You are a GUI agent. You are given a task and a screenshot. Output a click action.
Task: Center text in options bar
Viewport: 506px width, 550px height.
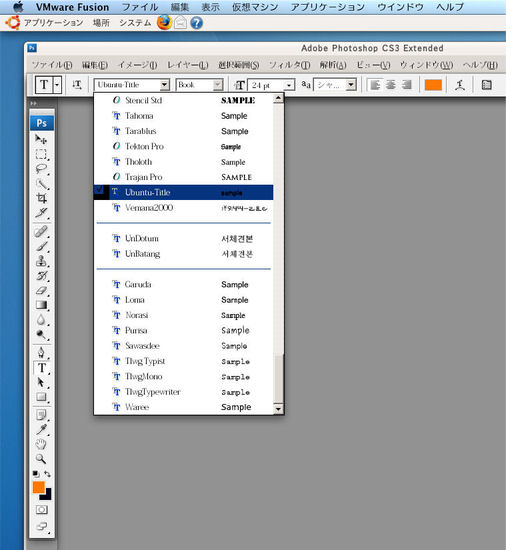[x=391, y=85]
